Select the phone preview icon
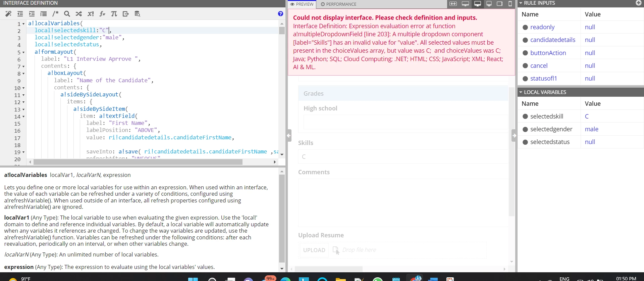Viewport: 644px width, 281px height. coord(510,4)
